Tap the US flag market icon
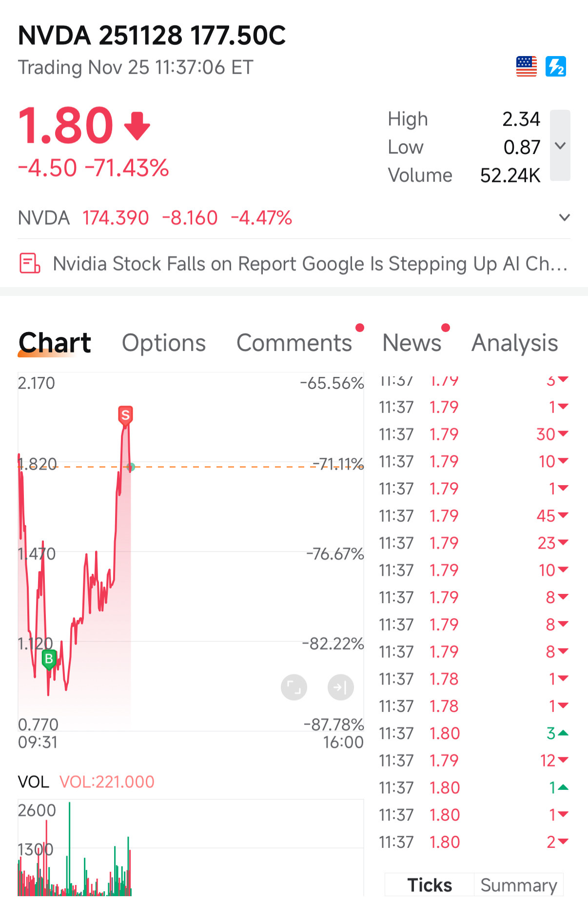Screen dimensions: 588x903 (527, 66)
